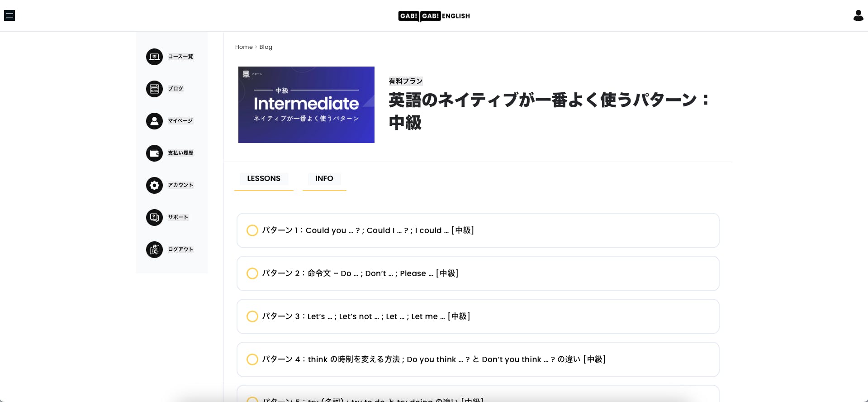The image size is (868, 402).
Task: Open the hamburger menu icon
Action: point(9,16)
